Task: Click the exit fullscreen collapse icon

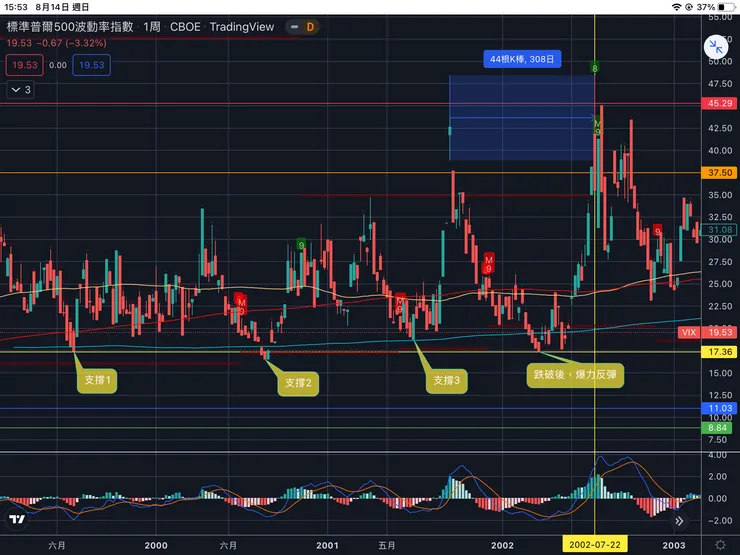Action: (x=716, y=47)
